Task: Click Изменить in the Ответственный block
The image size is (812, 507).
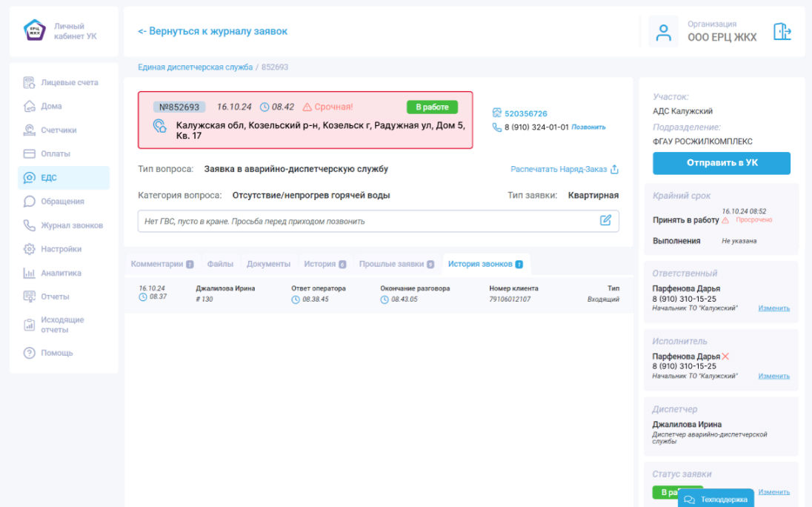Action: point(773,308)
